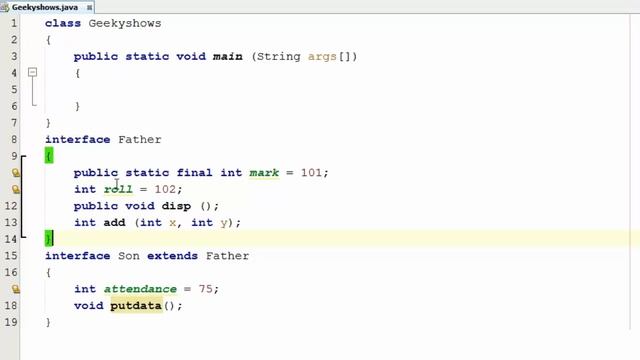Click line number 1 in the gutter
The width and height of the screenshot is (640, 360).
tap(14, 23)
